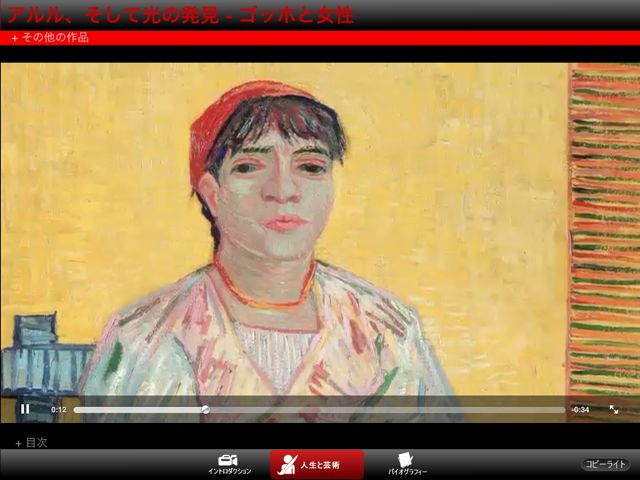The height and width of the screenshot is (480, 640).
Task: Click the elapsed time 0:12 label
Action: pyautogui.click(x=59, y=409)
